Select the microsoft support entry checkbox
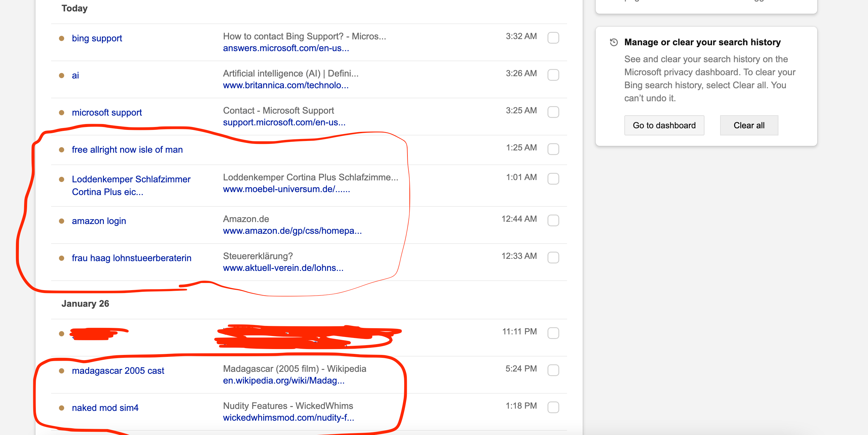 [553, 112]
